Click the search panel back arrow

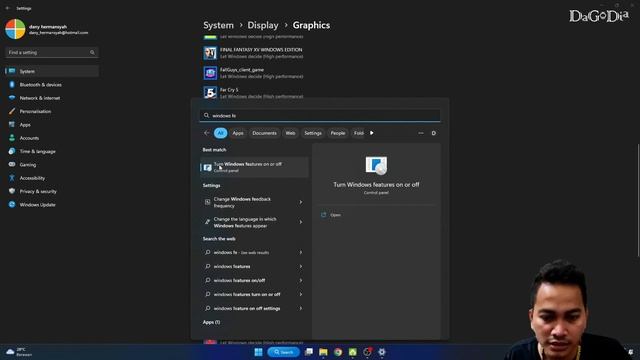coord(207,133)
